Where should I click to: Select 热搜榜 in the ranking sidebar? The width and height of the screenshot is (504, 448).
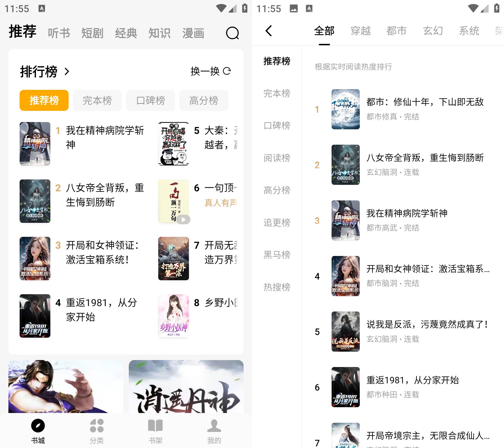(277, 287)
